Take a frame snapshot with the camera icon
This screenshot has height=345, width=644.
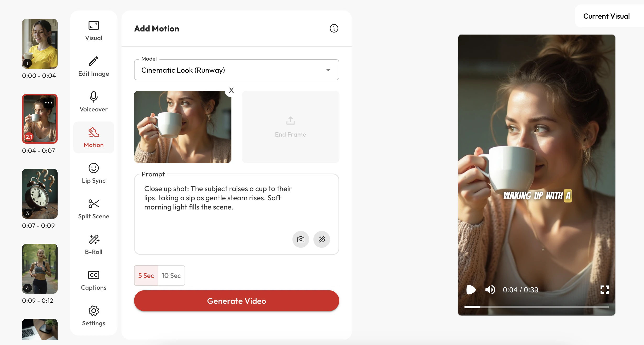point(301,239)
